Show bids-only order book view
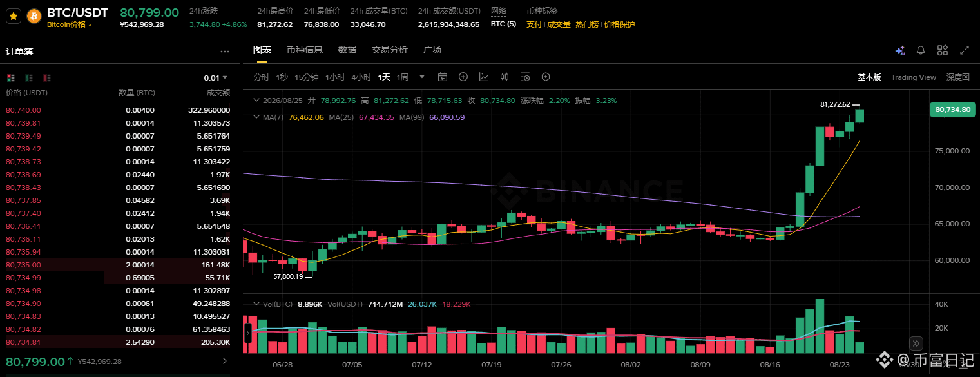This screenshot has height=377, width=980. [x=29, y=78]
